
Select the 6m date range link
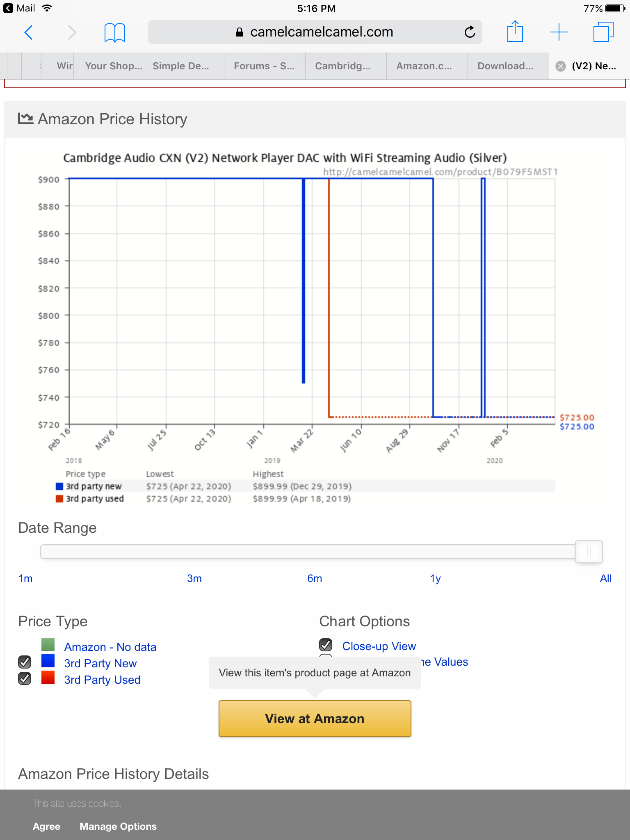click(x=315, y=578)
